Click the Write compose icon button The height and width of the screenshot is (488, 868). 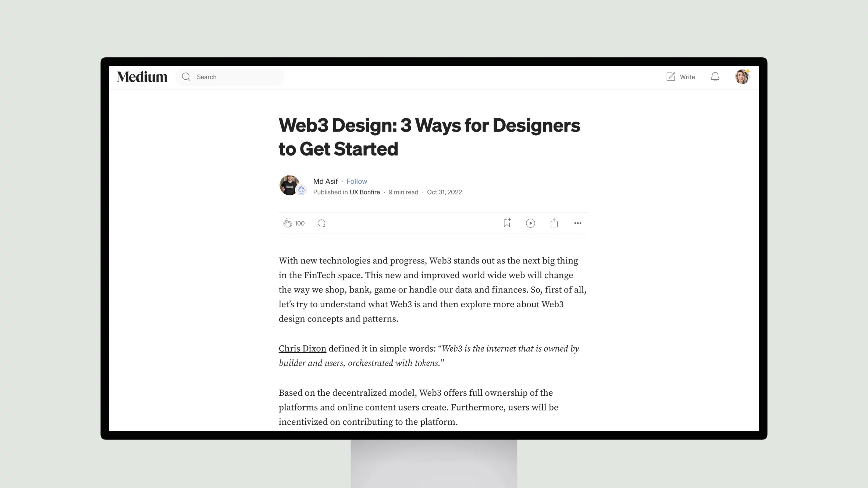point(670,76)
